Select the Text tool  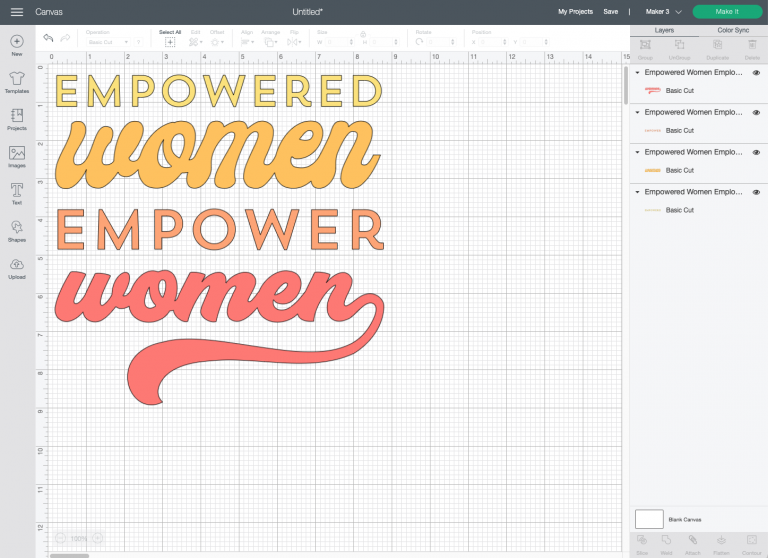(17, 191)
